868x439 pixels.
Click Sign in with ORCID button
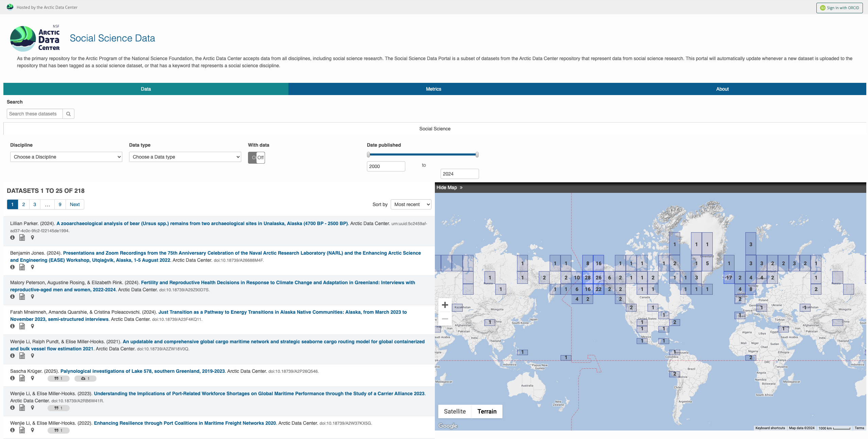839,8
